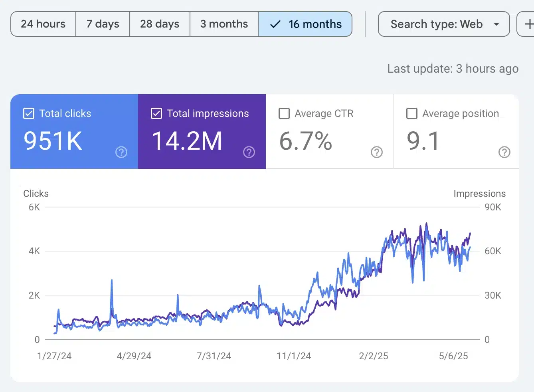The height and width of the screenshot is (392, 534).
Task: Click help icon on Total impressions card
Action: [249, 152]
